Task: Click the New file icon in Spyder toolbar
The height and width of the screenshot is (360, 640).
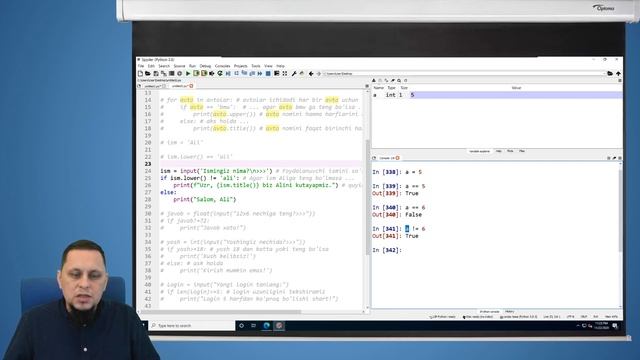Action: [140, 73]
